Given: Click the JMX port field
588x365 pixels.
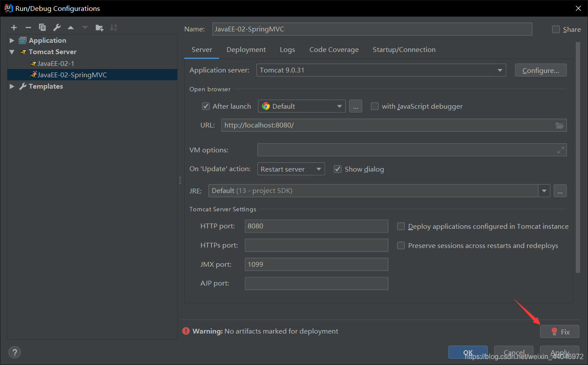Looking at the screenshot, I should click(x=316, y=264).
